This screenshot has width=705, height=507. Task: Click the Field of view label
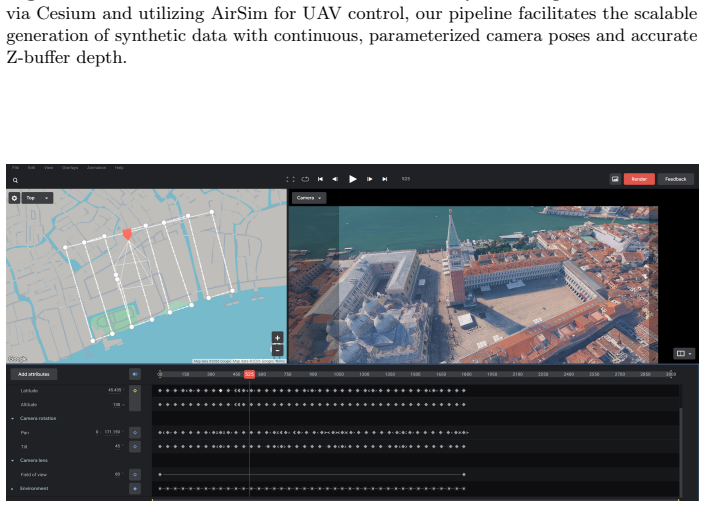34,475
